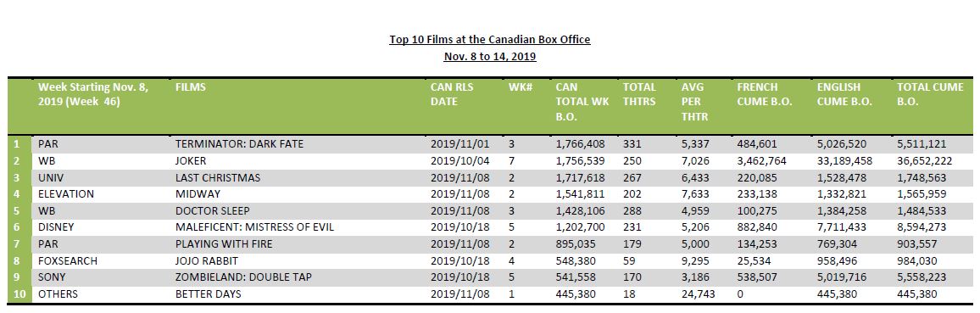The width and height of the screenshot is (980, 313).
Task: Select ZOMBIELAND: DOUBLE TAP title cell
Action: [243, 278]
